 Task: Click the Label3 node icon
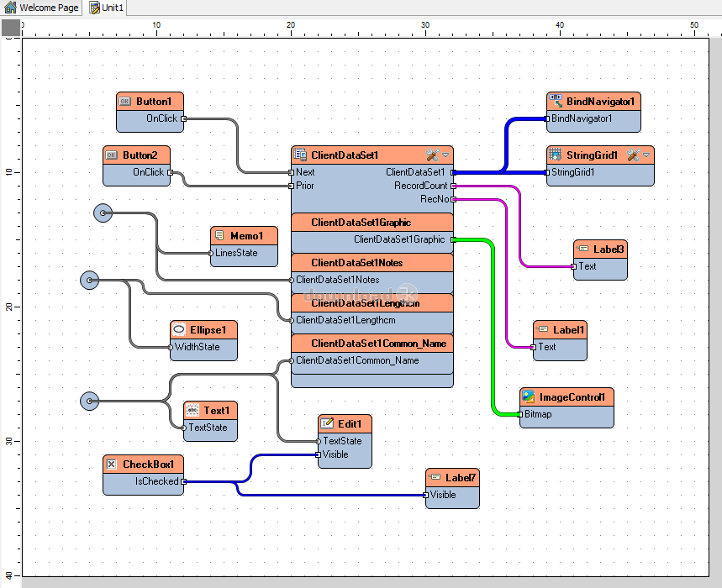(x=582, y=249)
